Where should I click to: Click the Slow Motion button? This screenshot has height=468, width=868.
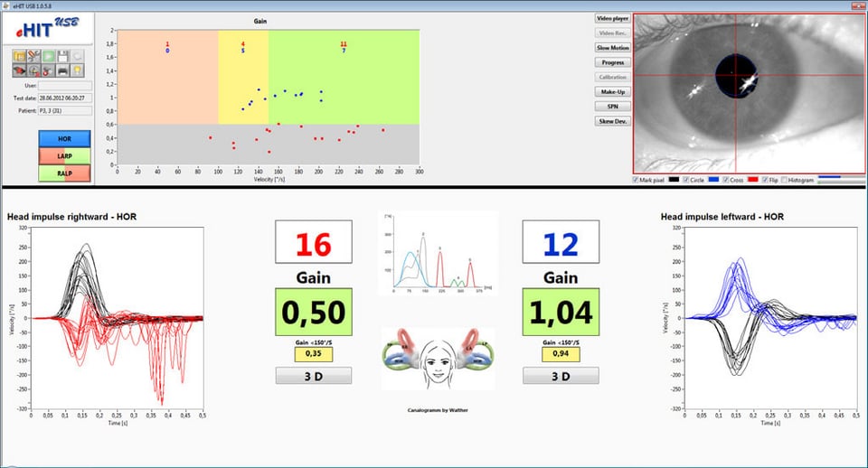click(612, 48)
